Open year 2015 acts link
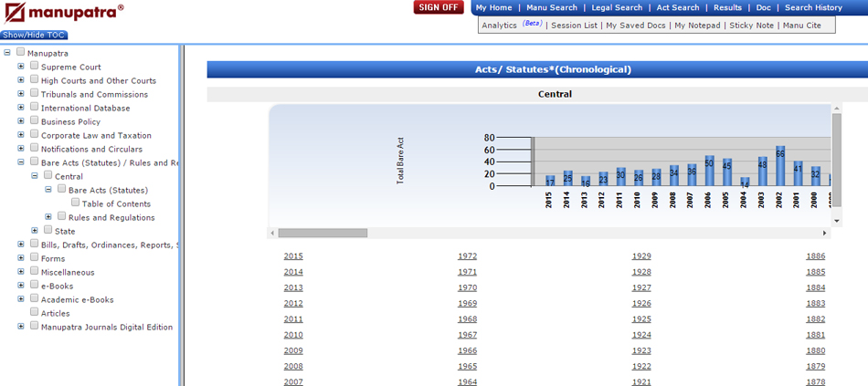Image resolution: width=868 pixels, height=386 pixels. pyautogui.click(x=293, y=256)
